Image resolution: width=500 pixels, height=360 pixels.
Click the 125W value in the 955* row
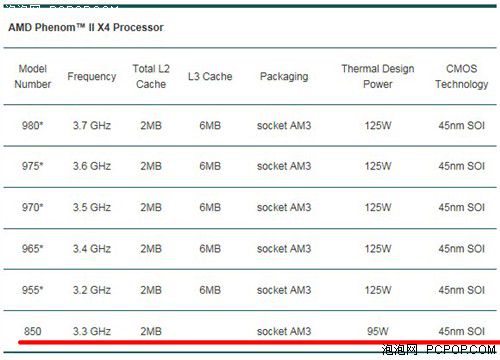tap(378, 290)
